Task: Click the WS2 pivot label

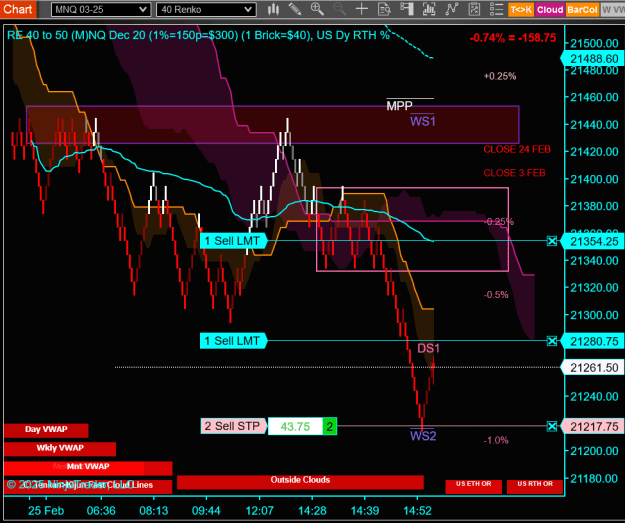Action: click(423, 436)
